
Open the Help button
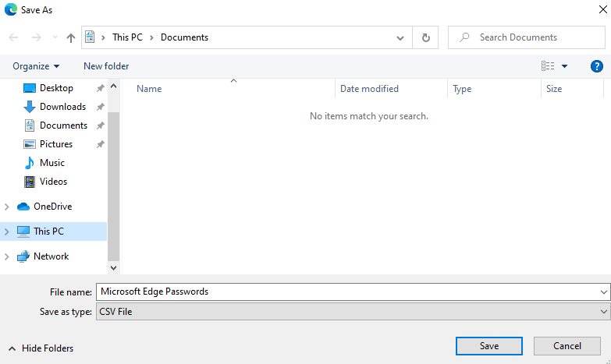[x=597, y=66]
